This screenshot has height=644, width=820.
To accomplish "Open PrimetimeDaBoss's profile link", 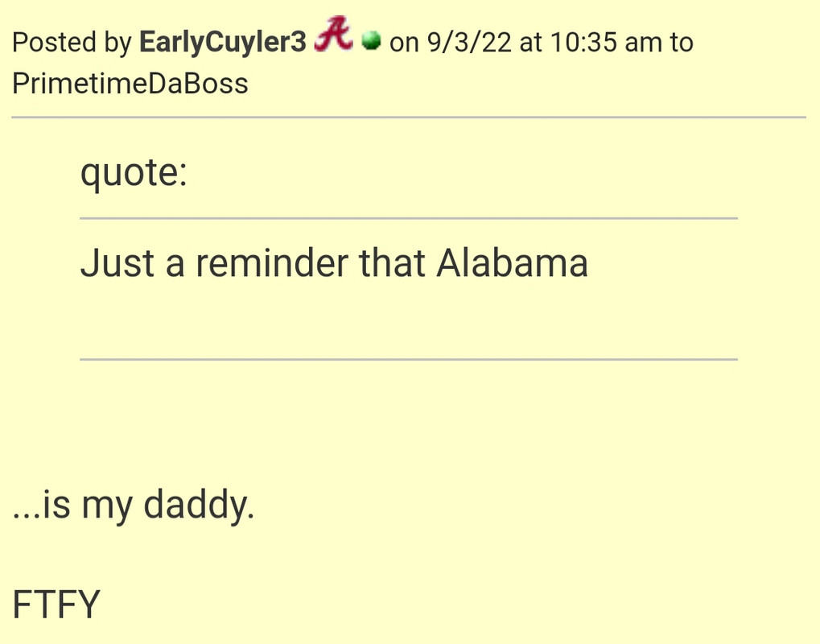I will pyautogui.click(x=130, y=84).
